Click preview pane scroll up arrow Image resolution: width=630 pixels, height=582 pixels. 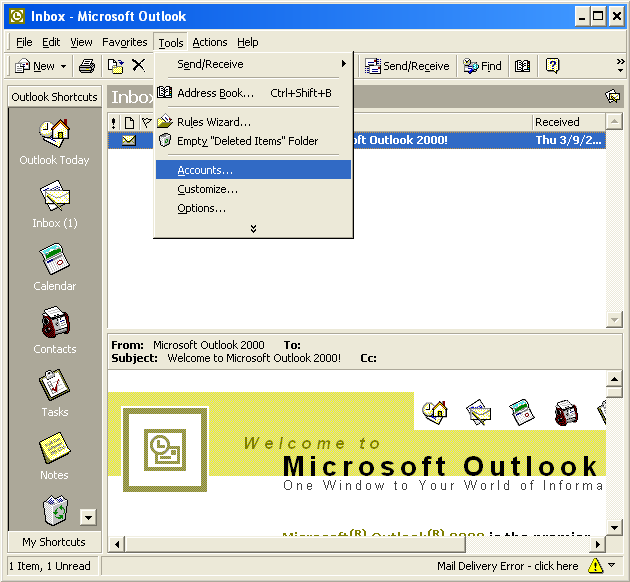point(614,379)
